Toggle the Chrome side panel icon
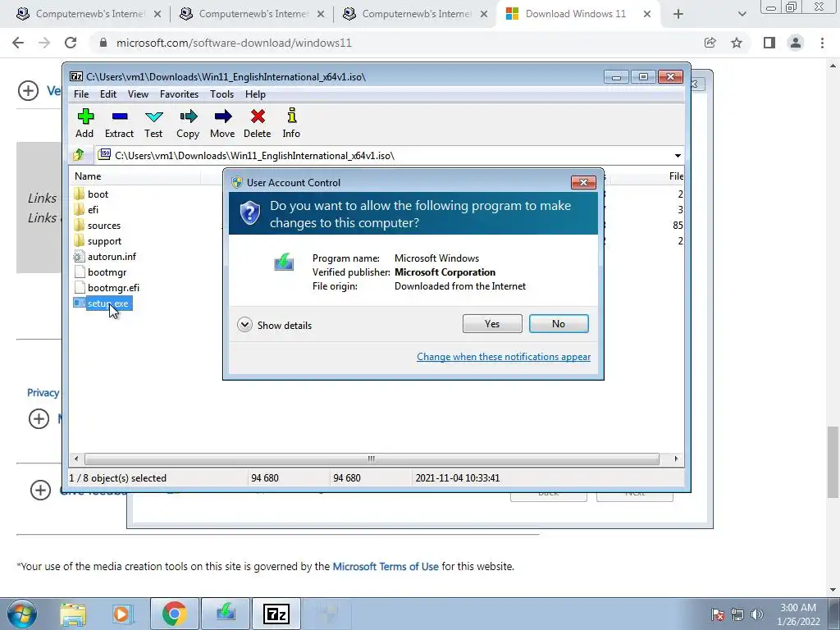Viewport: 840px width, 630px height. [x=769, y=43]
